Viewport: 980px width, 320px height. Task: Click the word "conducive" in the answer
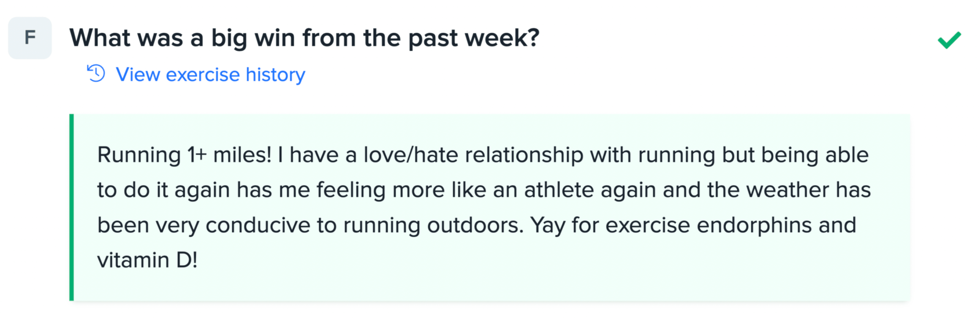pyautogui.click(x=258, y=225)
